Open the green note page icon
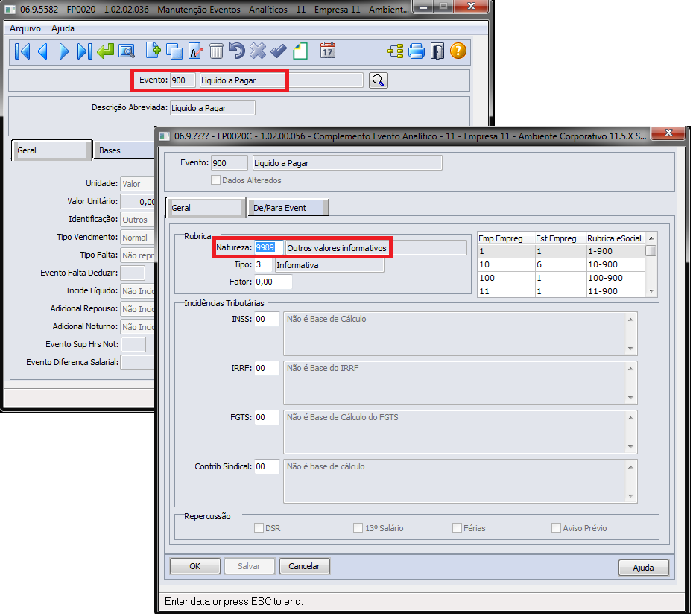693x616 pixels. pos(300,51)
